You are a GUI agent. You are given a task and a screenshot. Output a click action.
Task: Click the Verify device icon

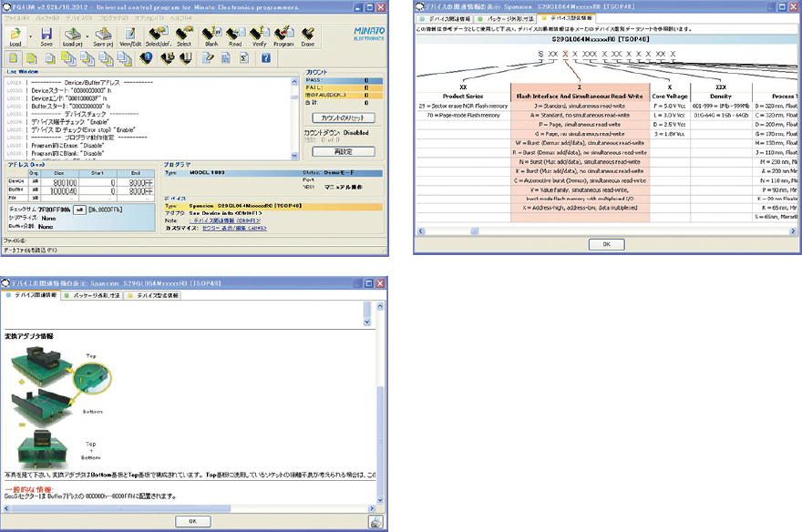point(260,36)
